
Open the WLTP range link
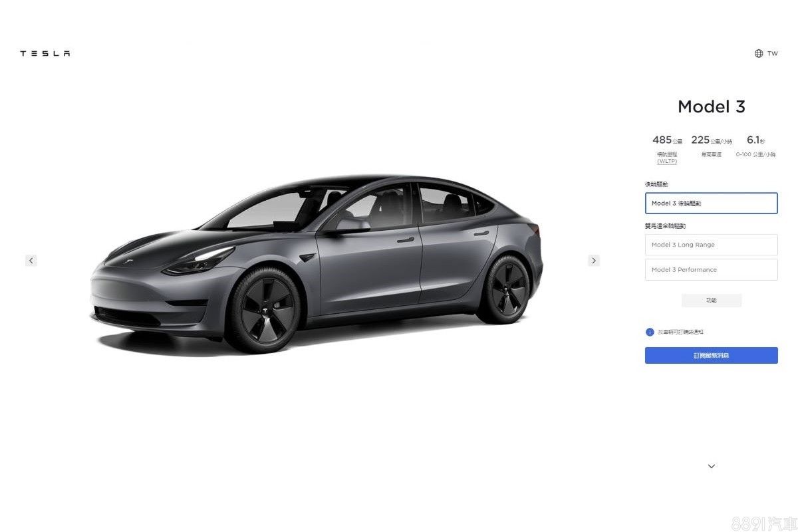pos(667,161)
